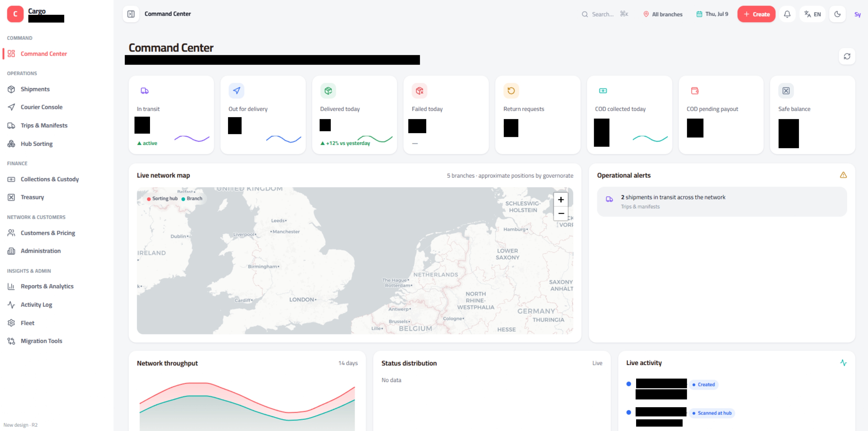The height and width of the screenshot is (431, 868).
Task: Click the COD collected today cash icon
Action: point(602,91)
